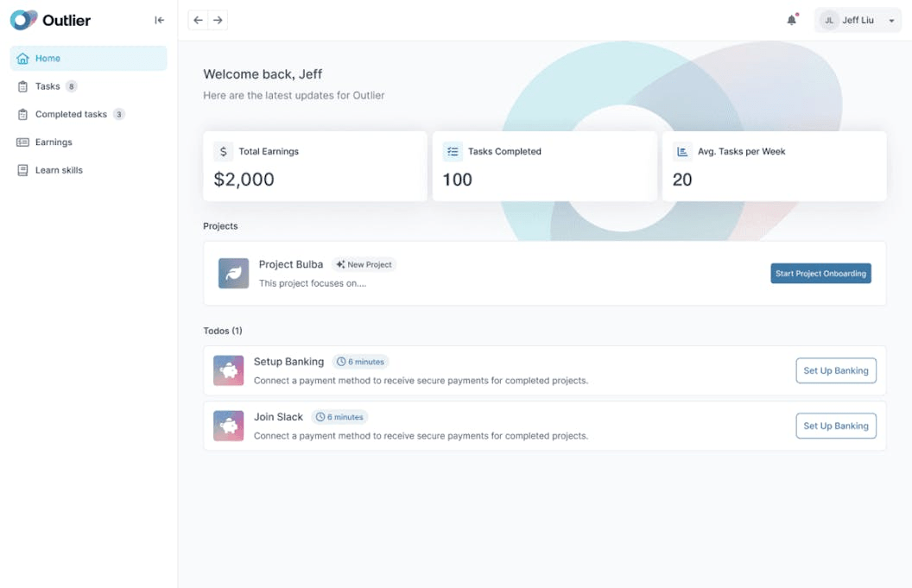Click the Setup Banking todo title
The image size is (912, 588).
(x=288, y=362)
